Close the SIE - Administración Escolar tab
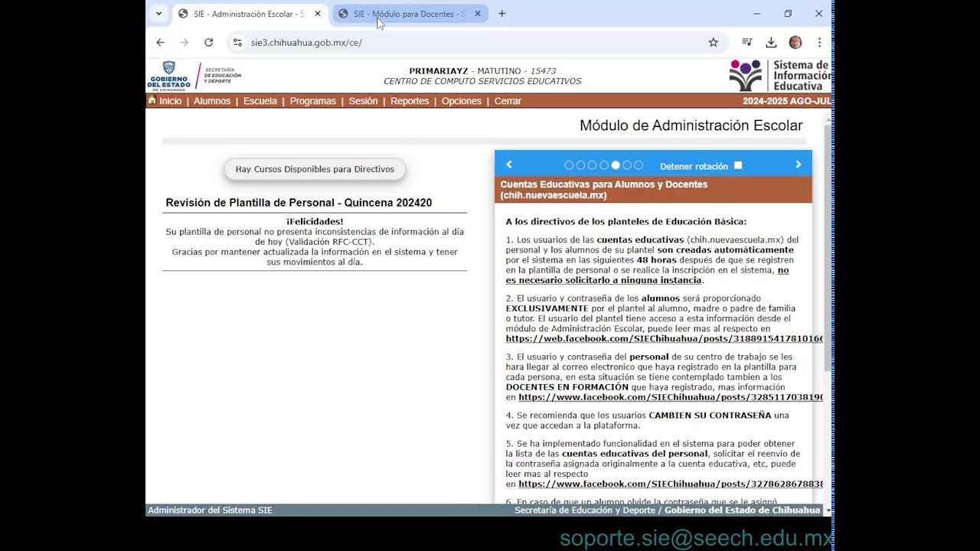This screenshot has width=980, height=551. tap(318, 14)
